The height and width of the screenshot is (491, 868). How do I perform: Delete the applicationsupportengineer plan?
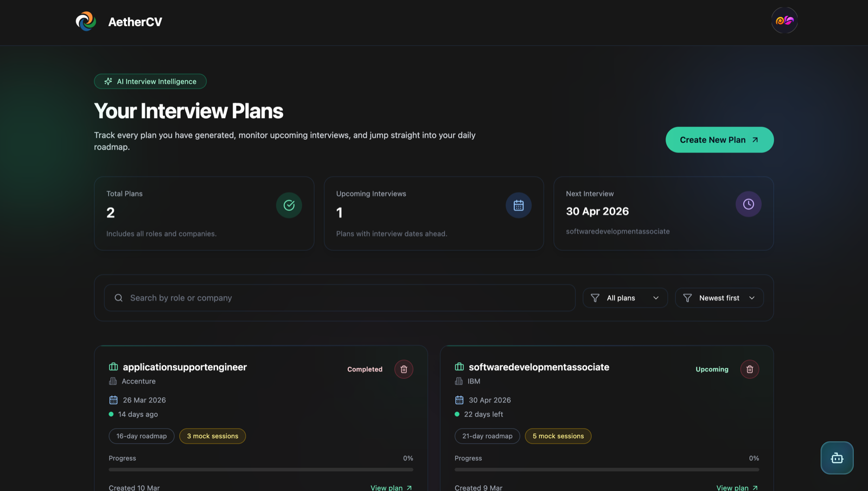tap(404, 369)
